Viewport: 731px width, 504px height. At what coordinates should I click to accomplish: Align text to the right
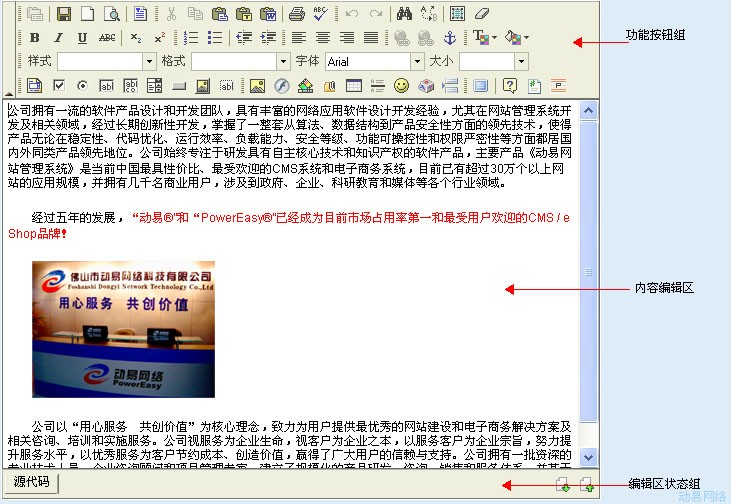point(347,37)
